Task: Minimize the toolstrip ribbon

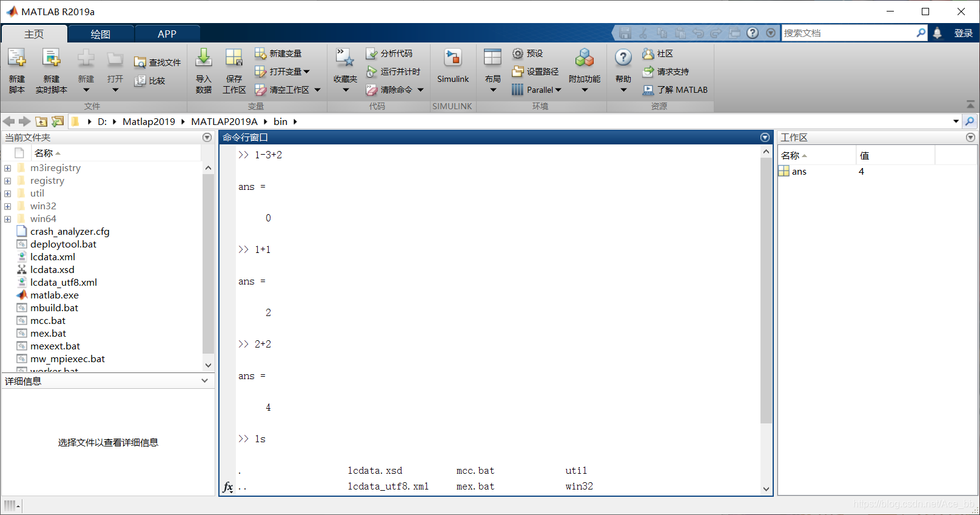Action: [970, 105]
